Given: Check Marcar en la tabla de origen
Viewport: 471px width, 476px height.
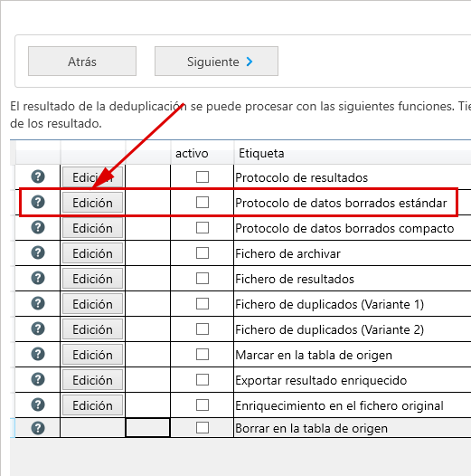Looking at the screenshot, I should 203,354.
